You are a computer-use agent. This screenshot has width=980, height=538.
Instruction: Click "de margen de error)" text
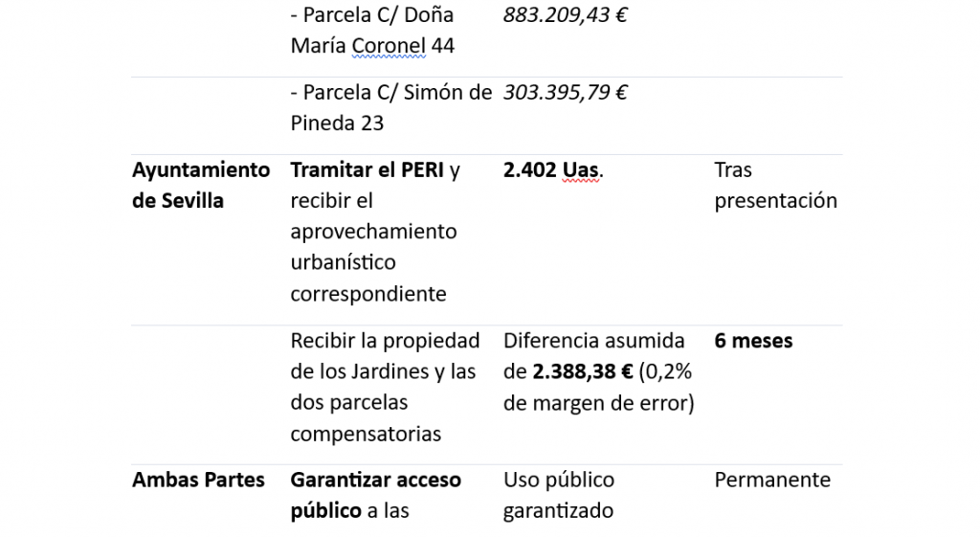(598, 403)
